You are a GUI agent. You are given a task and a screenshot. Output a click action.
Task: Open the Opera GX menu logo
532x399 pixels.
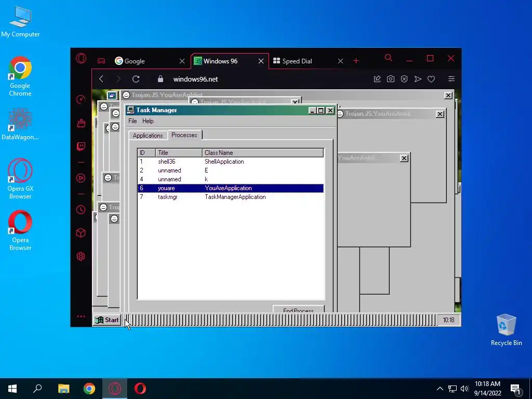point(81,59)
